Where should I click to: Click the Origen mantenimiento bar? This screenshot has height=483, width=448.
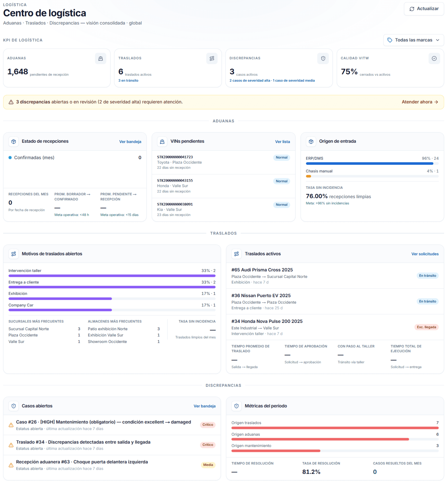[x=335, y=451]
